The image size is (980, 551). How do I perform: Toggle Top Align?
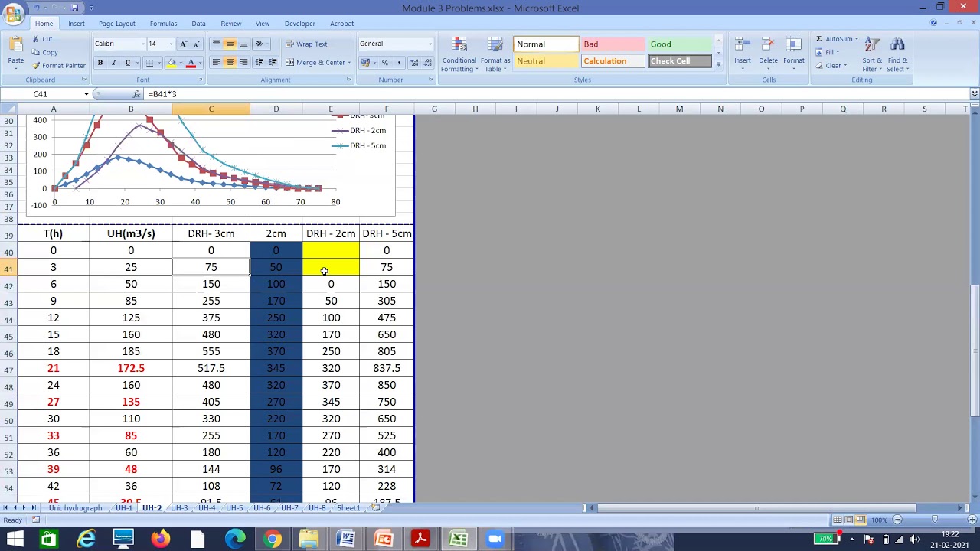coord(216,44)
